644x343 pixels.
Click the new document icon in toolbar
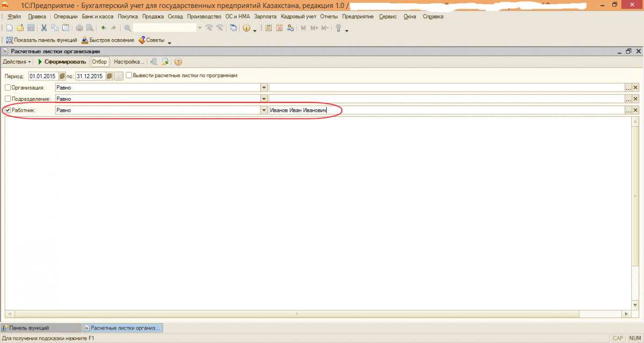click(9, 28)
